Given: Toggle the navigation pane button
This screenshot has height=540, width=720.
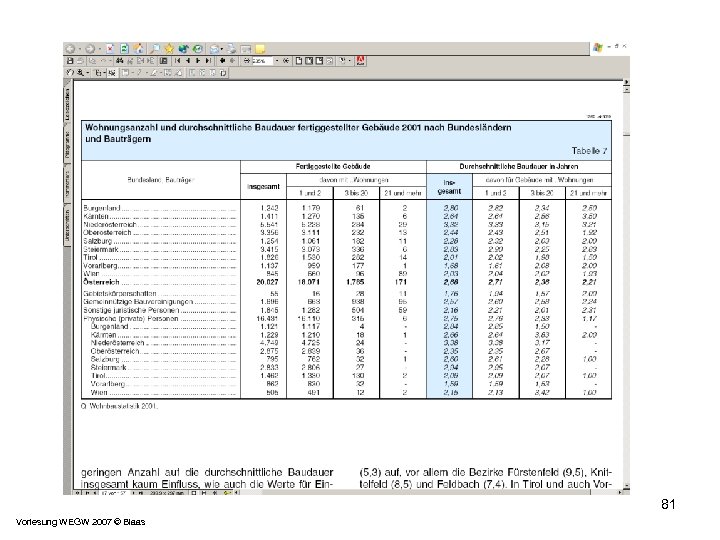Looking at the screenshot, I should click(163, 61).
